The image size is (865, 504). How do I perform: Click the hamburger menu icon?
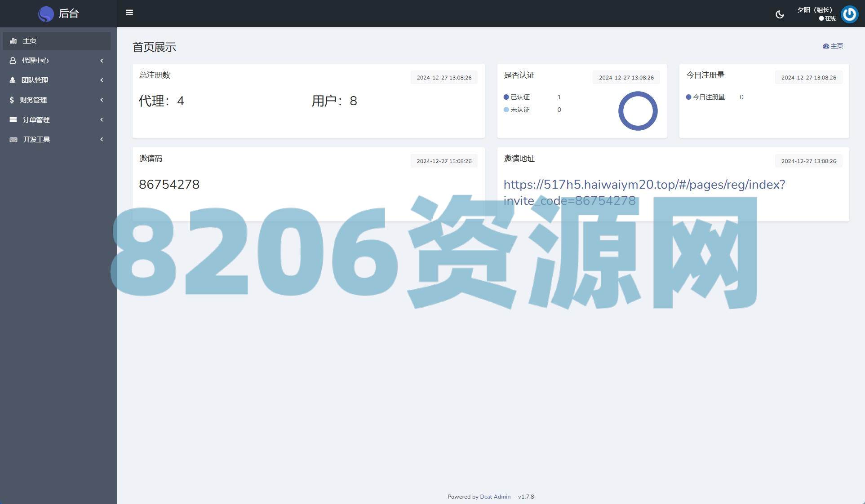point(129,13)
